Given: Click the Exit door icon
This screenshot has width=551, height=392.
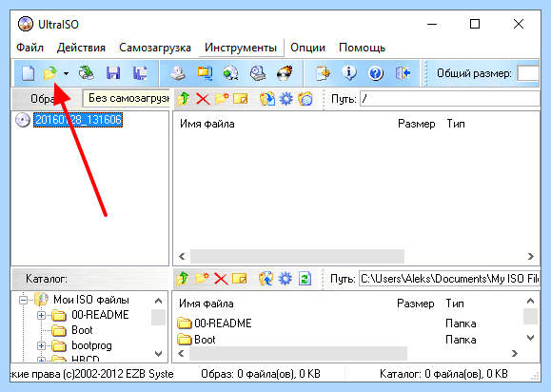Looking at the screenshot, I should pos(403,73).
